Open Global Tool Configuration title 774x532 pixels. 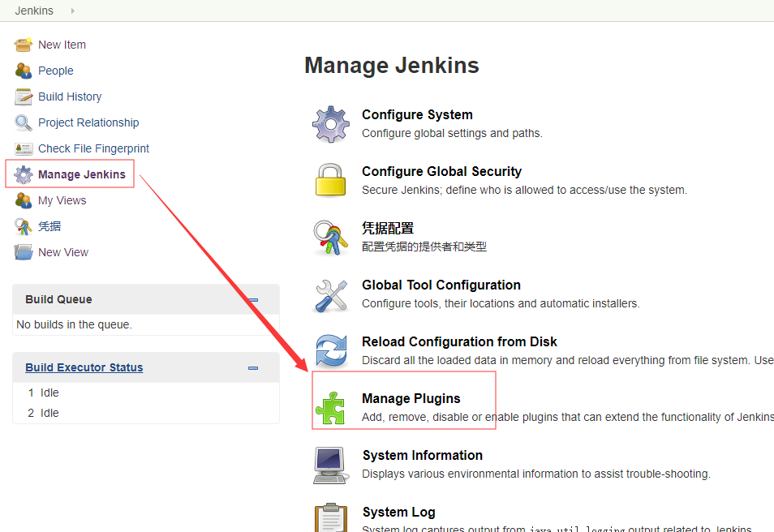(x=441, y=285)
